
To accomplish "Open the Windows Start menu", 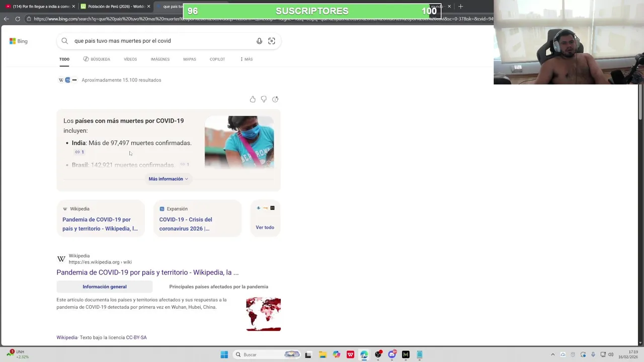I will (224, 354).
